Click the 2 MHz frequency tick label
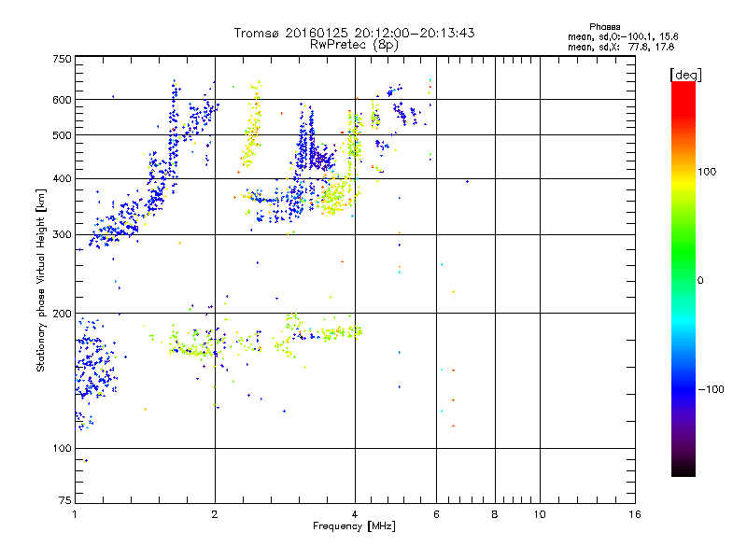The width and height of the screenshot is (747, 560). pyautogui.click(x=215, y=514)
